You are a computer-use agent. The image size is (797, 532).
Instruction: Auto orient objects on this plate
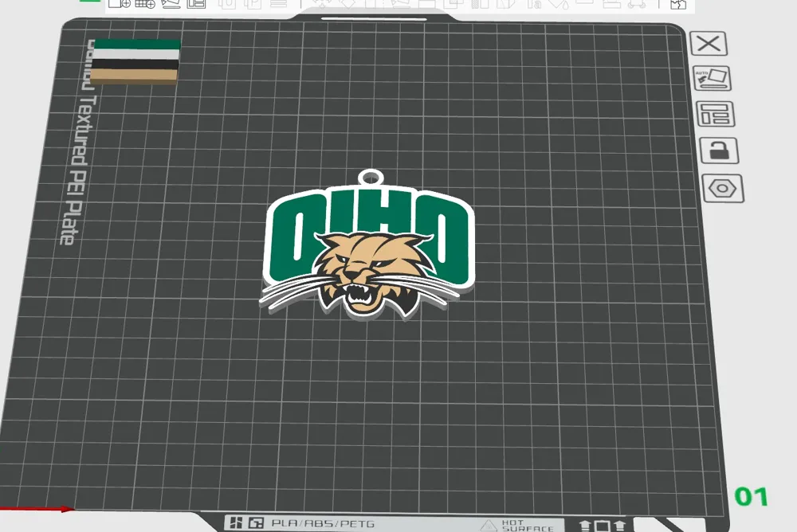pos(712,79)
